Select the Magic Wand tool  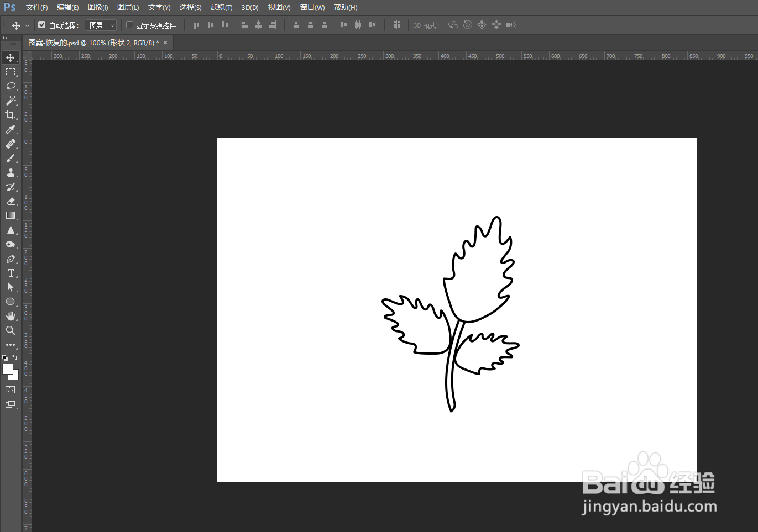click(x=11, y=101)
